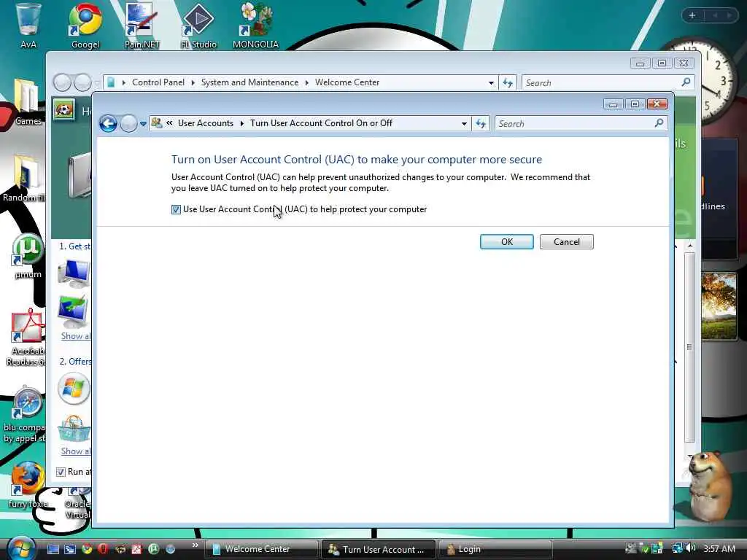The height and width of the screenshot is (560, 747).
Task: Click Control Panel breadcrumb in Welcome Center
Action: (x=158, y=82)
